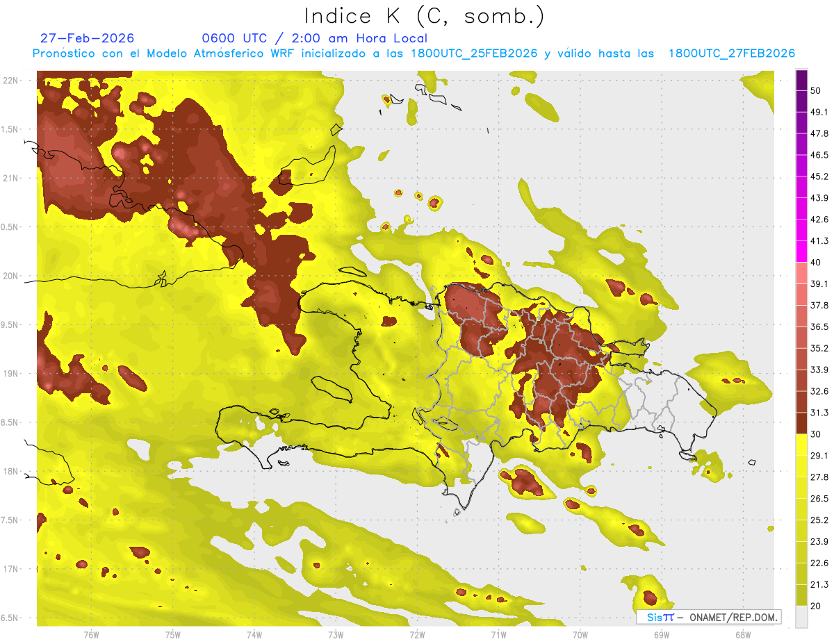This screenshot has height=644, width=834.
Task: Click latitude axis label "18N"
Action: [x=11, y=472]
